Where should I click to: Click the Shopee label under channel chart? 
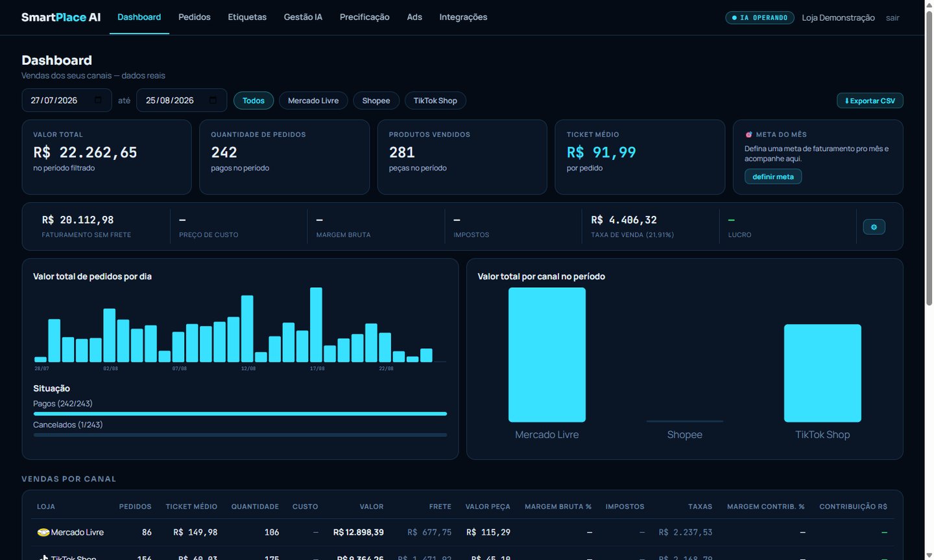click(x=684, y=434)
